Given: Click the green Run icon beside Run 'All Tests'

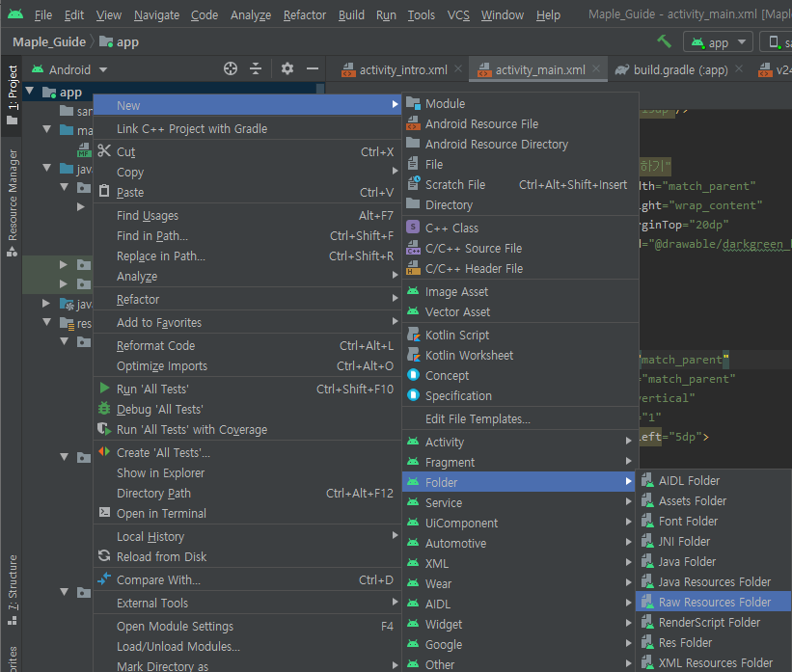Looking at the screenshot, I should [x=104, y=389].
